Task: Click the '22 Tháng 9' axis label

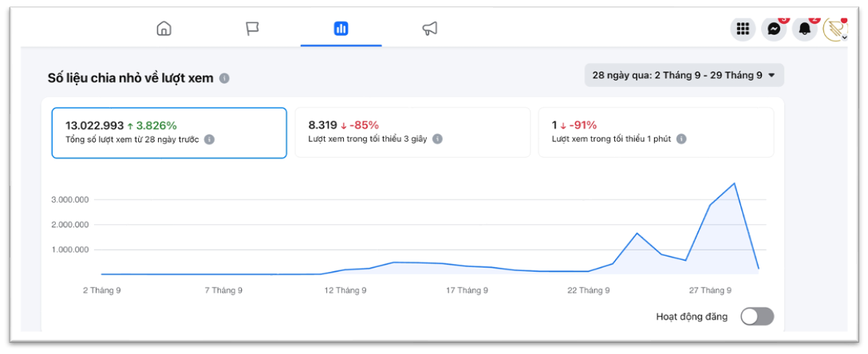Action: click(590, 290)
